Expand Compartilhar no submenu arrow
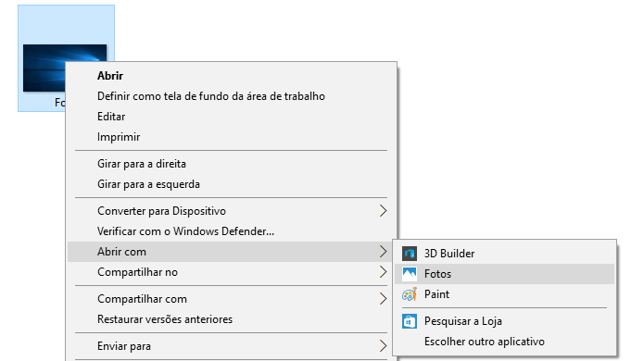644x361 pixels. point(383,272)
